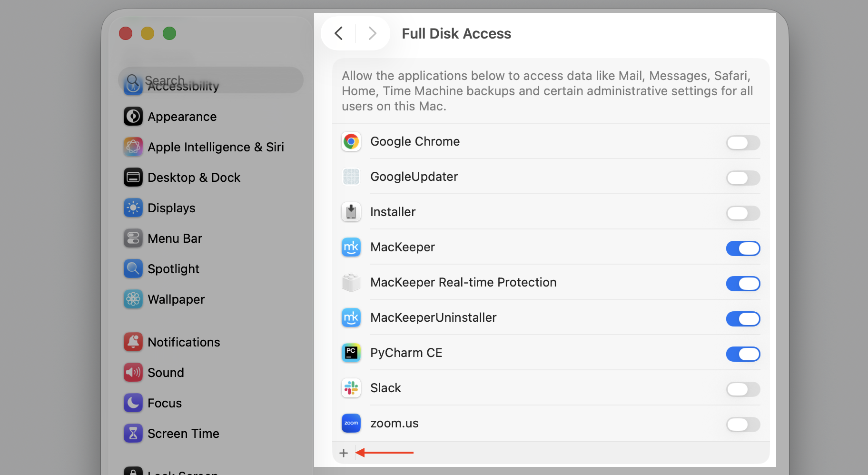Click the sidebar Search field
This screenshot has height=475, width=868.
(211, 80)
